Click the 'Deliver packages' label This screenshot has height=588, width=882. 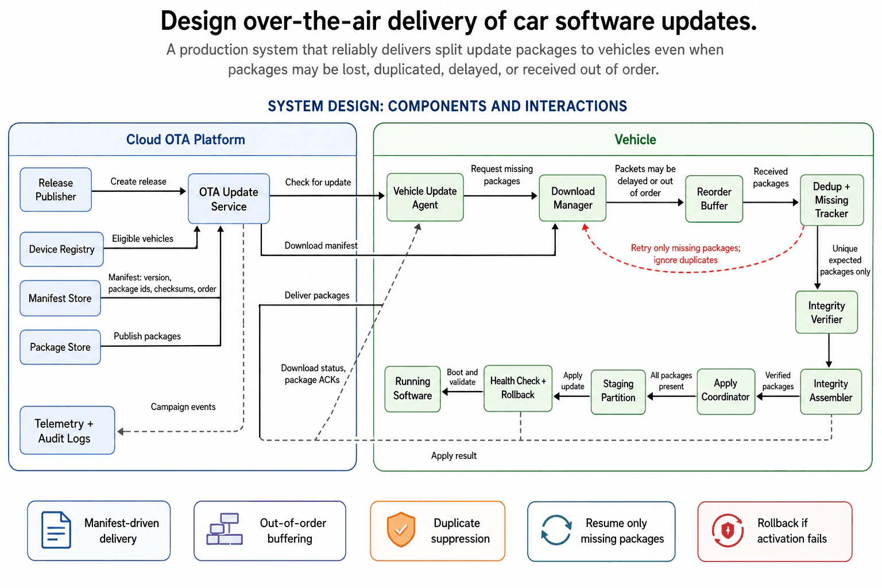click(317, 295)
